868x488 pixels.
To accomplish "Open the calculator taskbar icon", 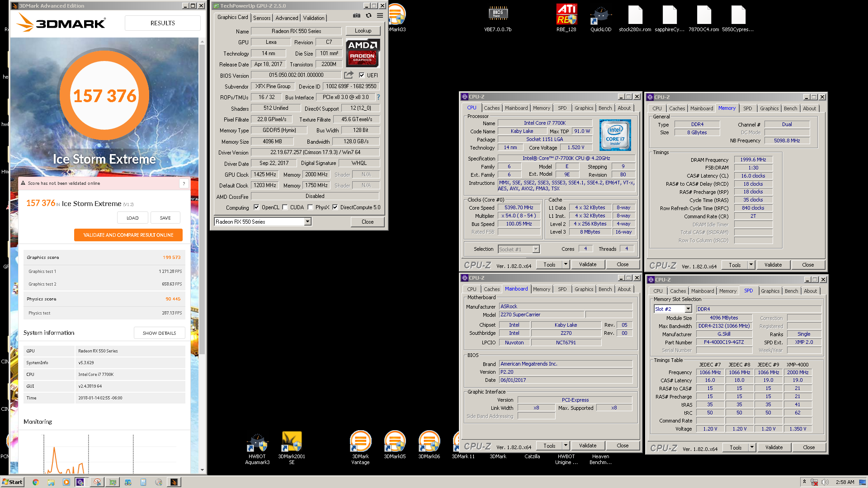I will coord(143,482).
